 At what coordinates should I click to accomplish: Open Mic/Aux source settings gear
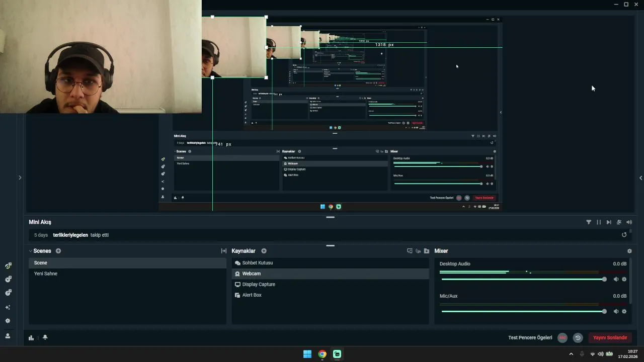tap(624, 311)
